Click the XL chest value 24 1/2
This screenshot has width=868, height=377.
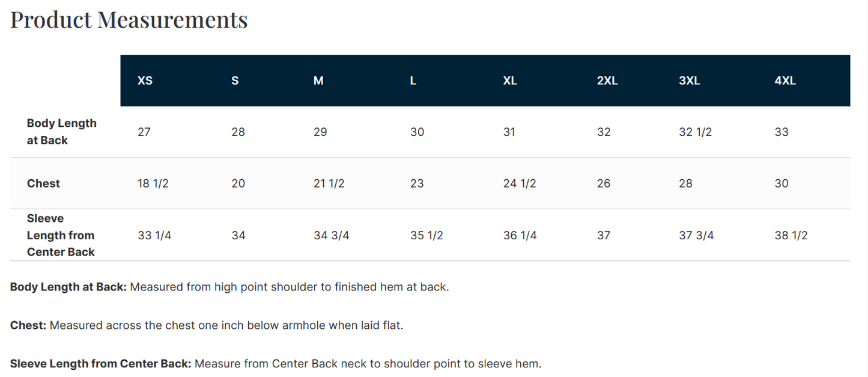pos(520,183)
